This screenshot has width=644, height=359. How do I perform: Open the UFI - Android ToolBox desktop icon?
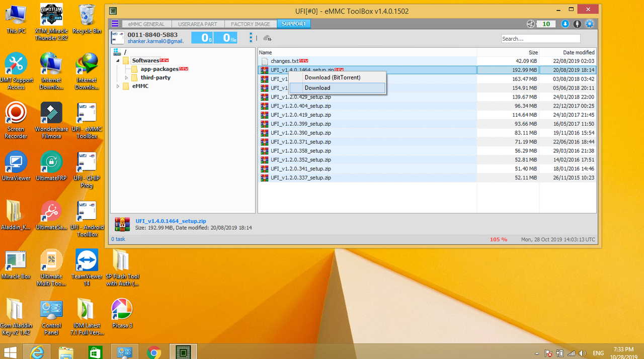(87, 219)
